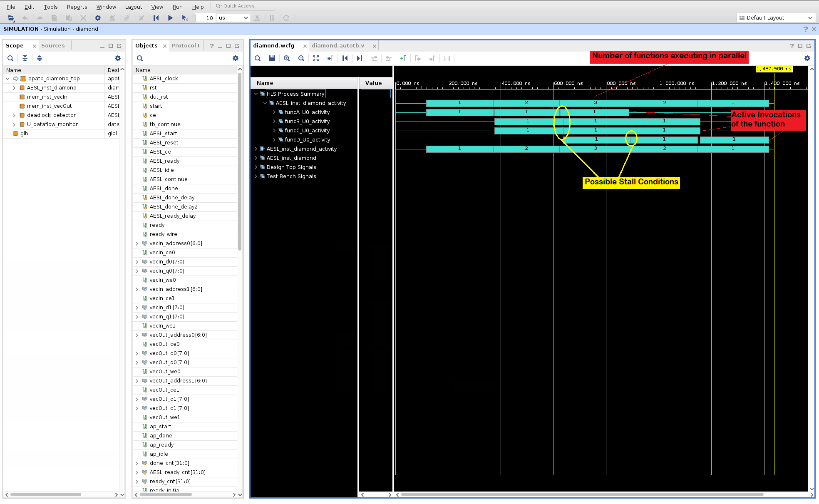Screen dimensions: 819x504
Task: Expand the done_cnt[31:0] object
Action: coord(137,463)
